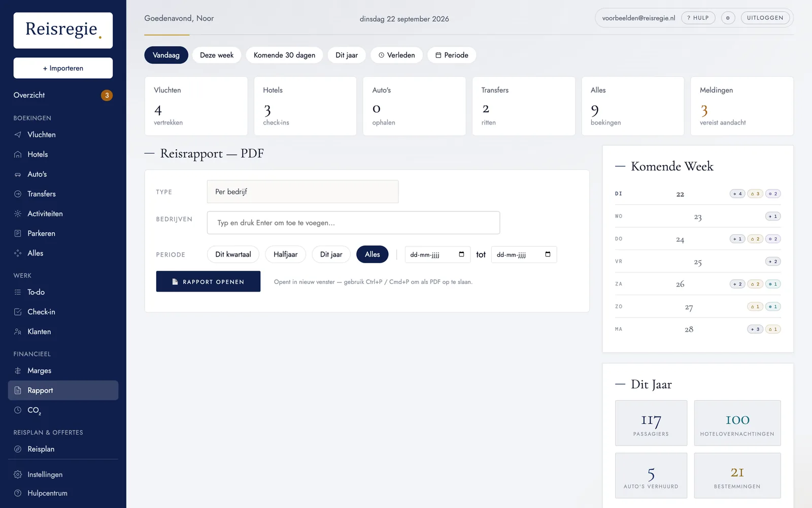Open calendar picker of end date field
The width and height of the screenshot is (812, 508).
(548, 255)
